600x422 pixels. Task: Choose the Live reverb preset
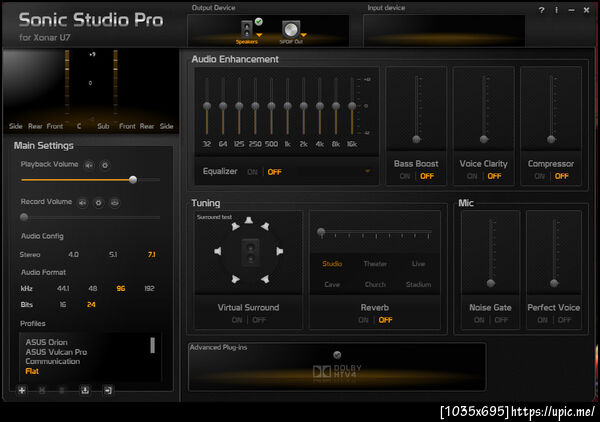point(418,264)
